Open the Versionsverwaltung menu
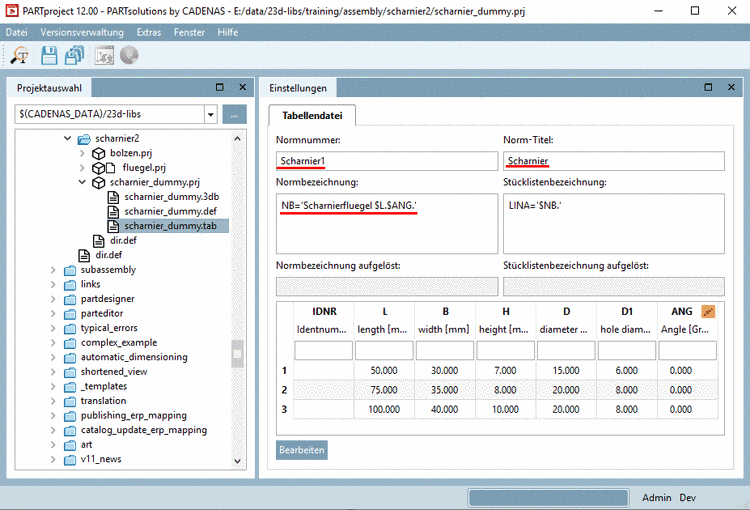The height and width of the screenshot is (510, 750). point(82,33)
